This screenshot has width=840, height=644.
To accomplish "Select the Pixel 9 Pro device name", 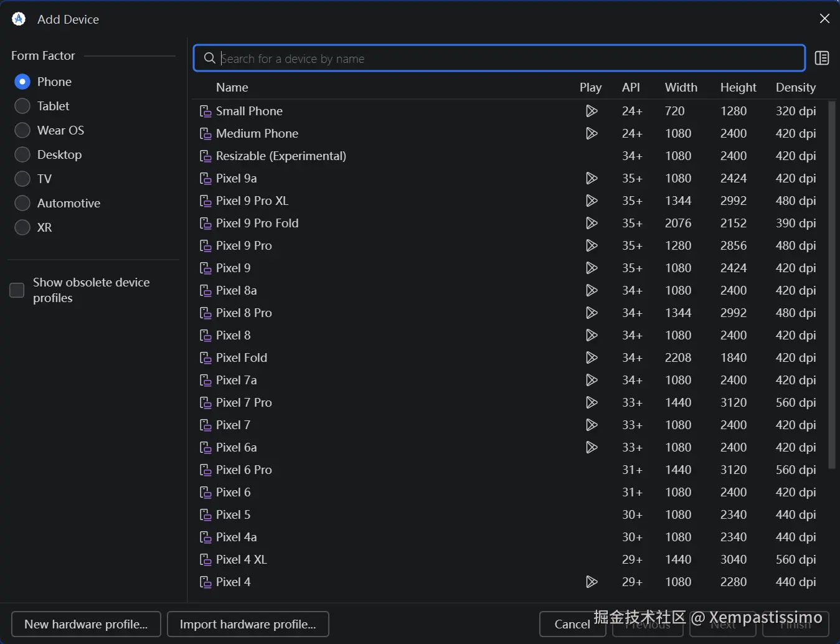I will tap(244, 245).
